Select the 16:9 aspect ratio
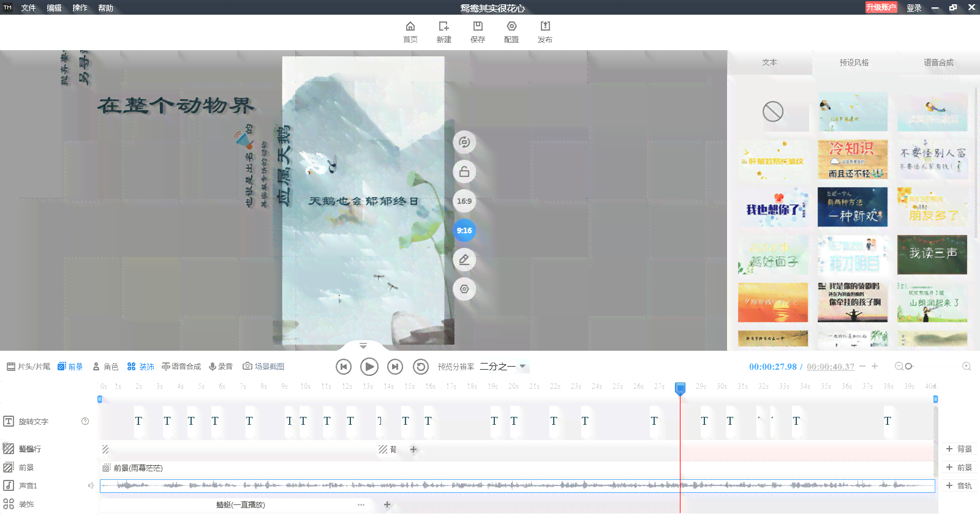 point(464,201)
